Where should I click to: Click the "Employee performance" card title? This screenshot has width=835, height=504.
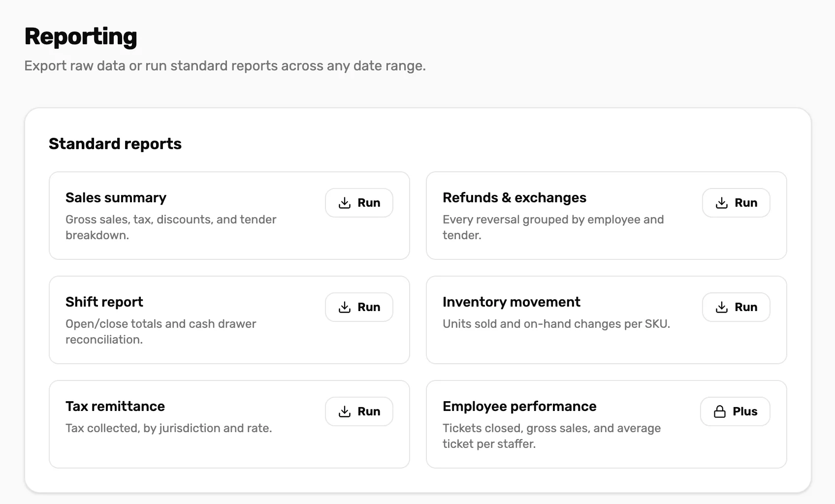[x=519, y=406]
